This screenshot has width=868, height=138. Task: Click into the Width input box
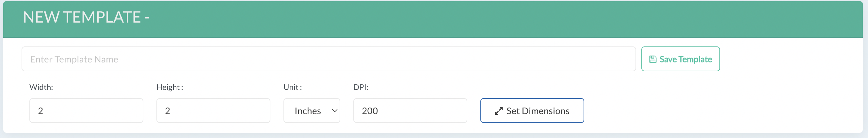coord(86,111)
